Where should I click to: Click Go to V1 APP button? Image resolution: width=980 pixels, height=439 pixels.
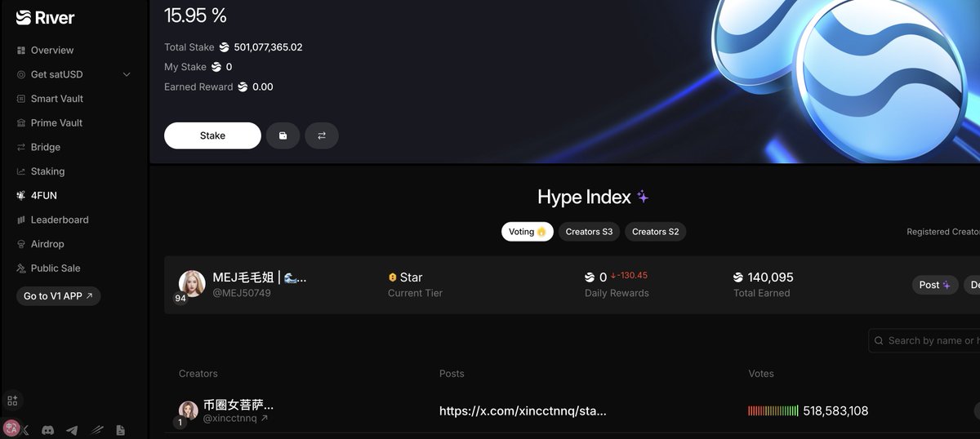pyautogui.click(x=58, y=296)
